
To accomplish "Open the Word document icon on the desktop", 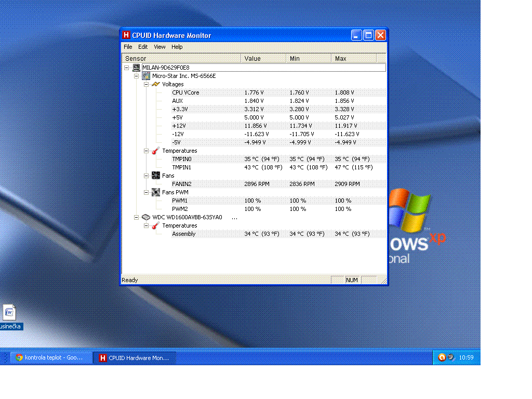I will [9, 312].
